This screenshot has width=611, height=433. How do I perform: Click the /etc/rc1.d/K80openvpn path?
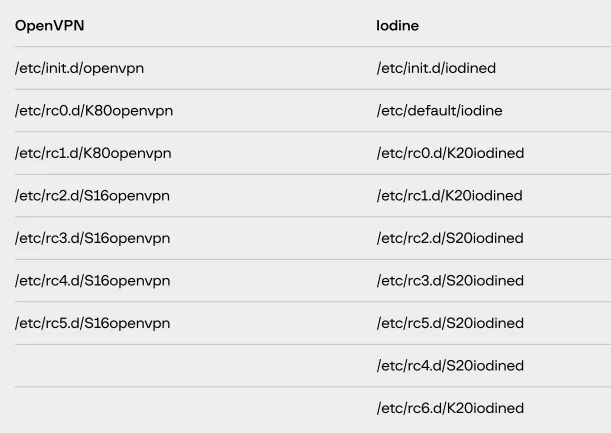pyautogui.click(x=93, y=153)
